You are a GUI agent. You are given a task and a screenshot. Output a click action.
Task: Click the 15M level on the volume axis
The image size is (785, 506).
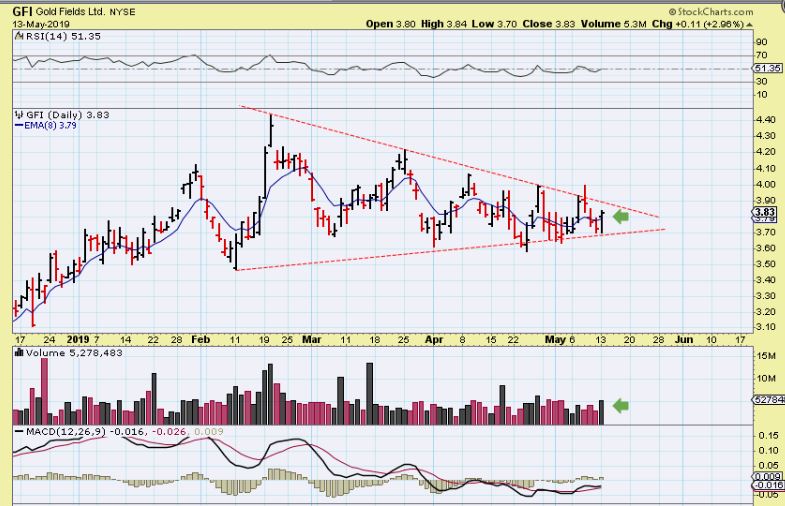point(766,356)
